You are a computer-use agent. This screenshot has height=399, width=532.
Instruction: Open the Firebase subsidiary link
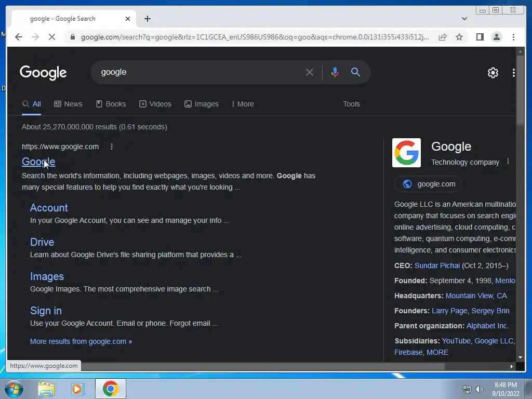click(x=408, y=353)
